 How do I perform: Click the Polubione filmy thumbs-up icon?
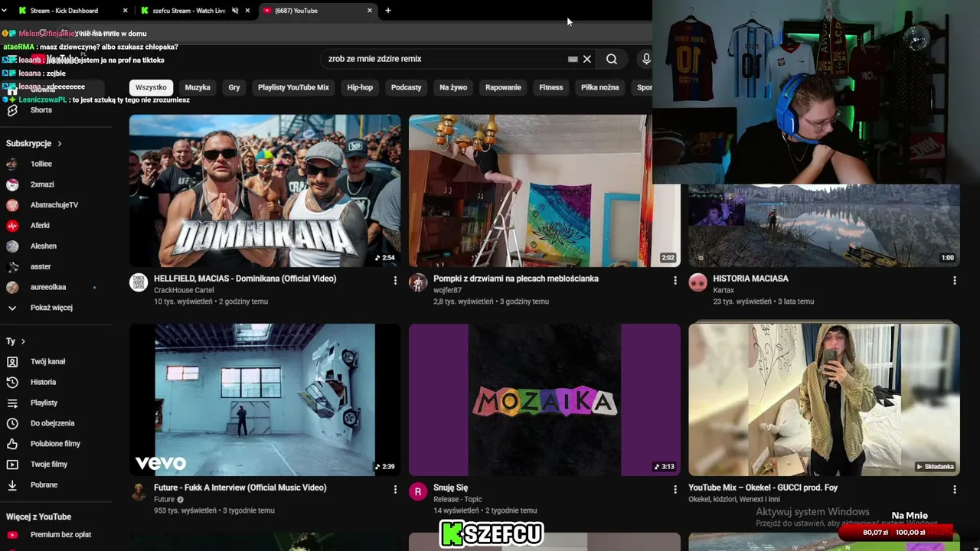tap(12, 444)
